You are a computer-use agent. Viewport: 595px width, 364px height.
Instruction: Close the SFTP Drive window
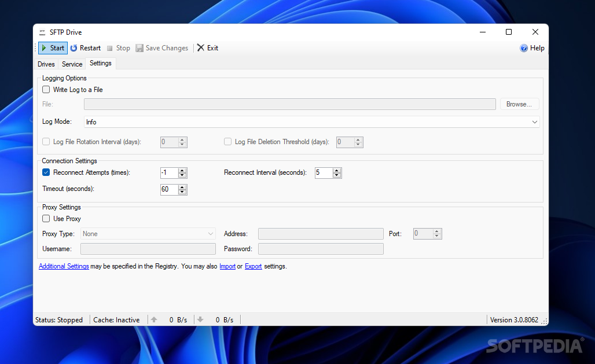535,32
